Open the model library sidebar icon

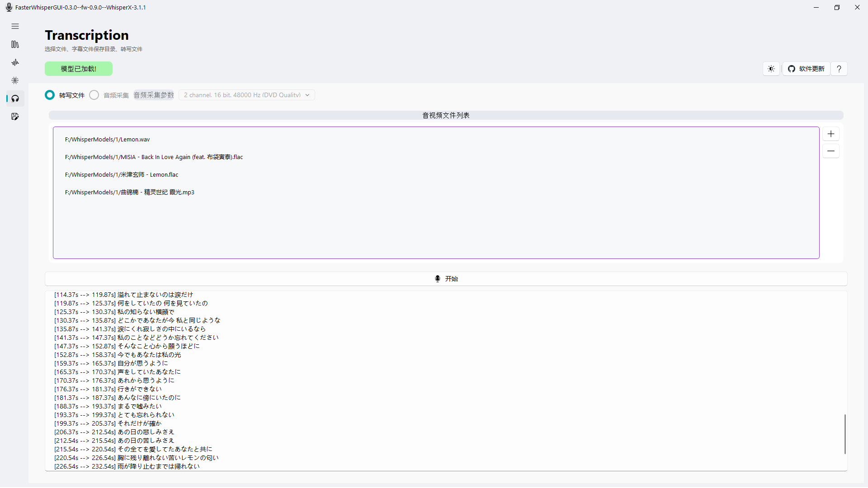(15, 44)
